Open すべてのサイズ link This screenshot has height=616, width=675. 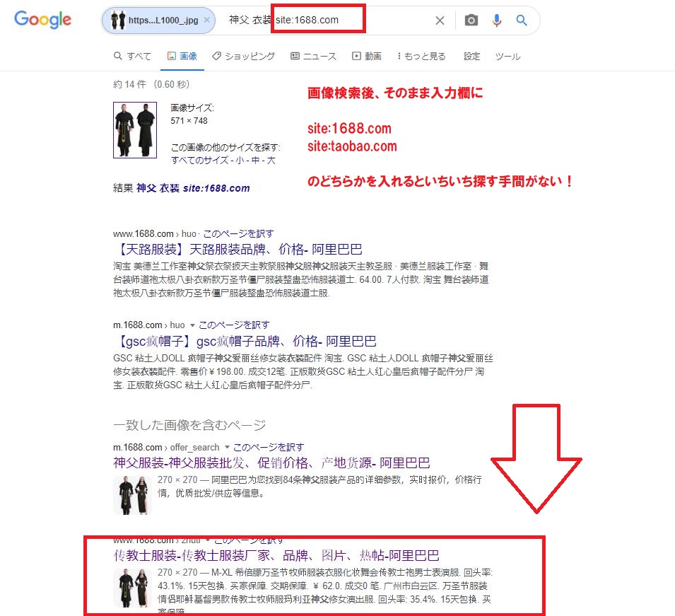pos(199,161)
